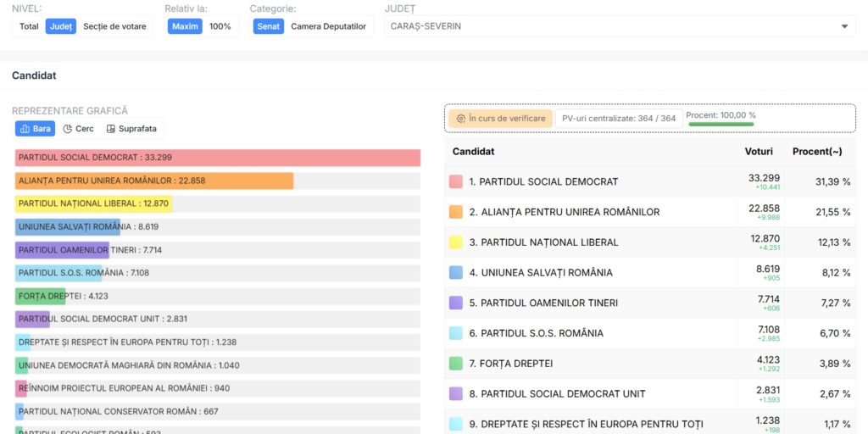Click green swatch for FORȚA DREPTEI
Viewport: 868px width, 434px height.
tap(455, 364)
